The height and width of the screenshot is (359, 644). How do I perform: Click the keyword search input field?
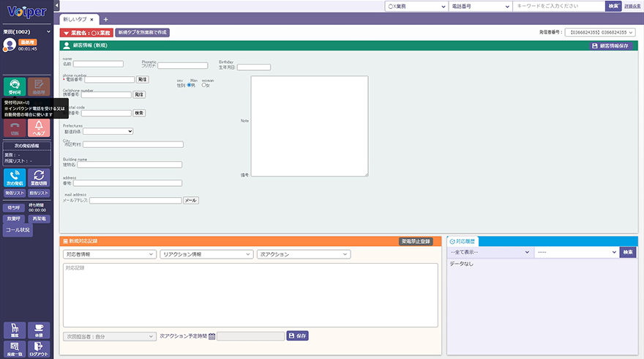click(x=559, y=6)
